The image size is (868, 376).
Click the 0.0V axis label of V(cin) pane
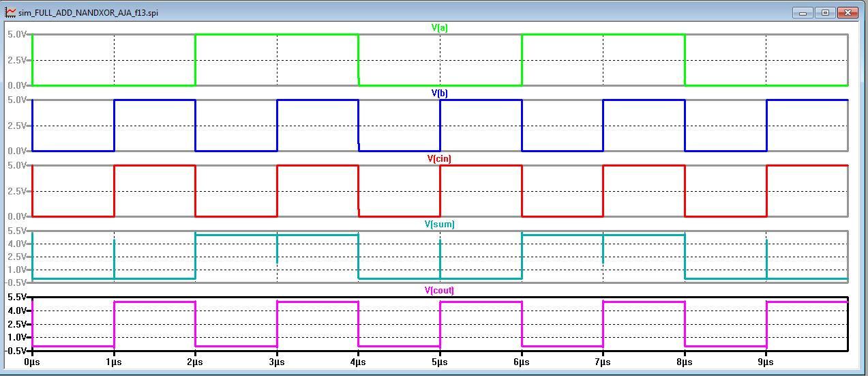tap(17, 216)
